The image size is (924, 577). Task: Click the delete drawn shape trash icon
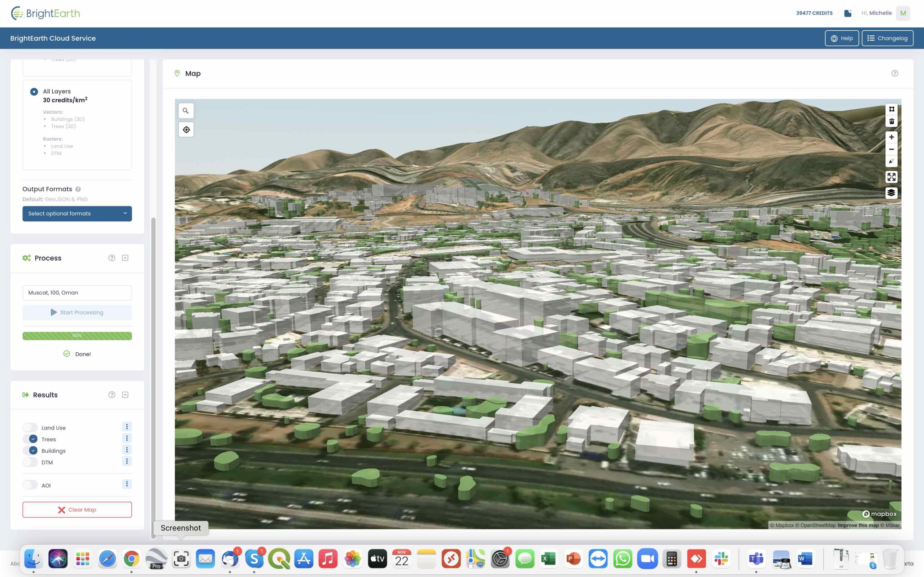(892, 122)
